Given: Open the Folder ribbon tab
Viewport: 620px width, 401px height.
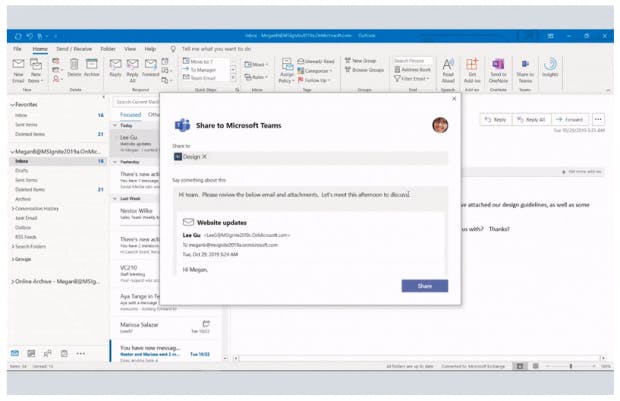Looking at the screenshot, I should click(x=108, y=49).
